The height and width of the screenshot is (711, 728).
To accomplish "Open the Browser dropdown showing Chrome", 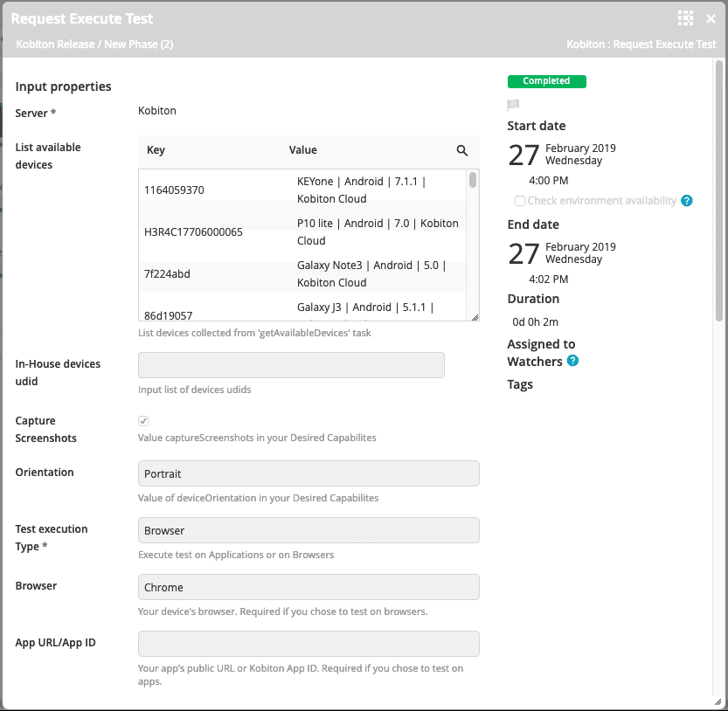I will point(308,586).
